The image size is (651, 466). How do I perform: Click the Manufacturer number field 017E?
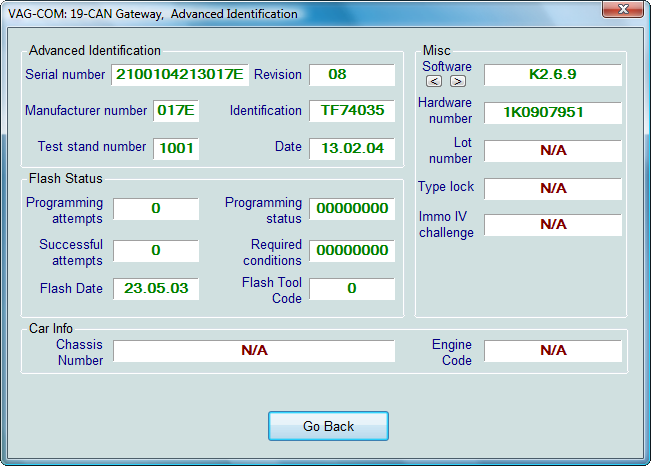tap(176, 111)
